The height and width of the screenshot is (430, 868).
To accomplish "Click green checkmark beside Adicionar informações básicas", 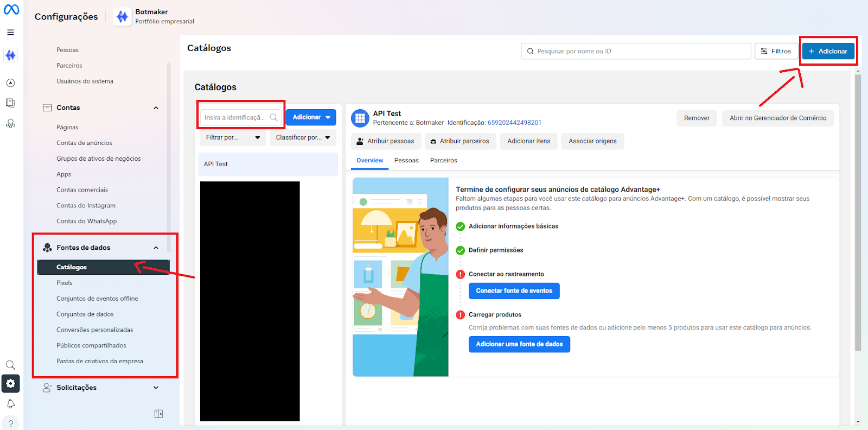I will pyautogui.click(x=461, y=226).
